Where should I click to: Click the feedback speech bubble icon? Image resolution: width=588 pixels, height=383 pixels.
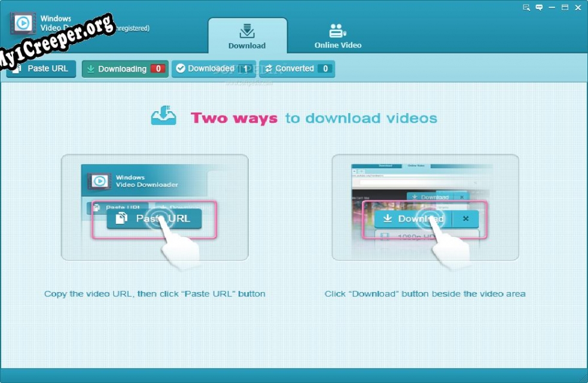click(539, 8)
